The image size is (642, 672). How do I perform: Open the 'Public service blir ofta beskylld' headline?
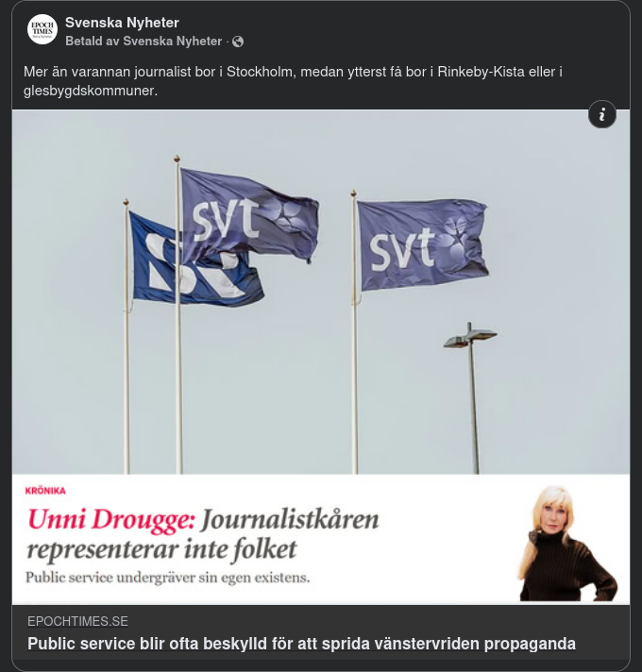(x=301, y=644)
